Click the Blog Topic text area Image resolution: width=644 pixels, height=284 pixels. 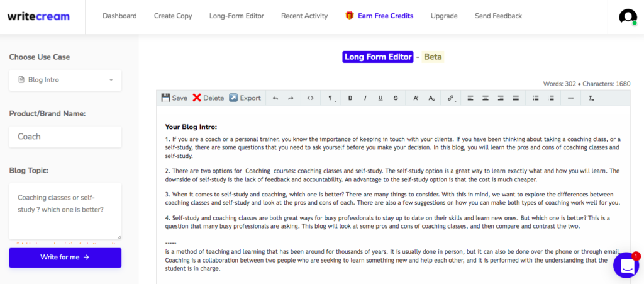coord(65,211)
